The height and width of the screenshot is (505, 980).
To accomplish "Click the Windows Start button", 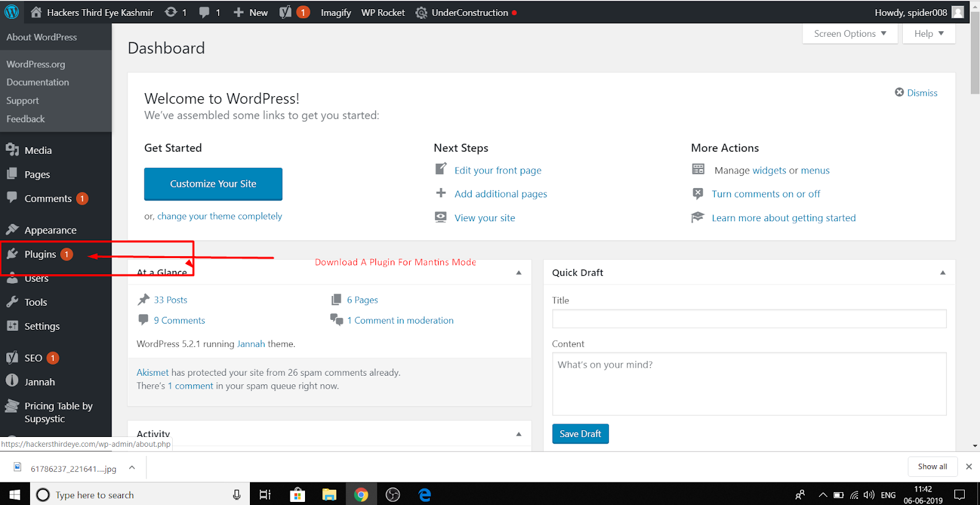I will tap(15, 495).
